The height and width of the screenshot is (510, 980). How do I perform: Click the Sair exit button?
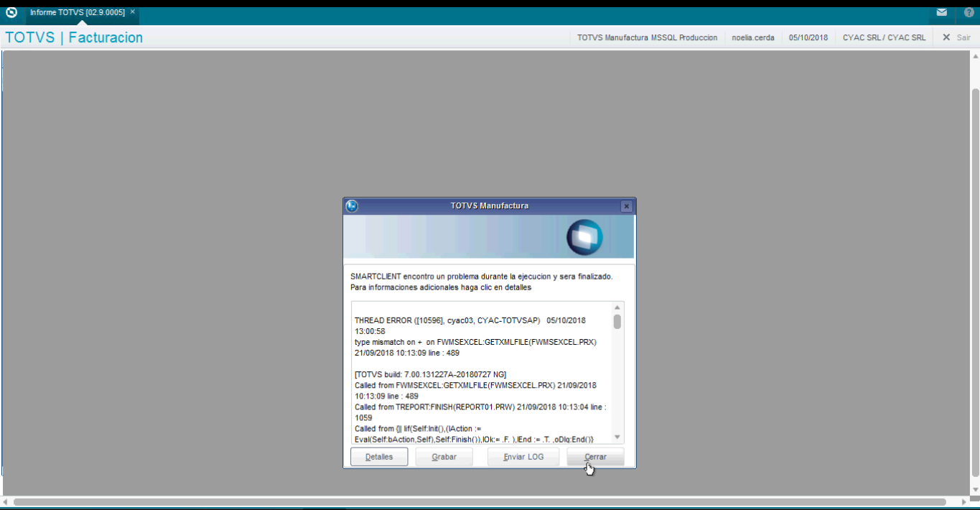pyautogui.click(x=956, y=37)
